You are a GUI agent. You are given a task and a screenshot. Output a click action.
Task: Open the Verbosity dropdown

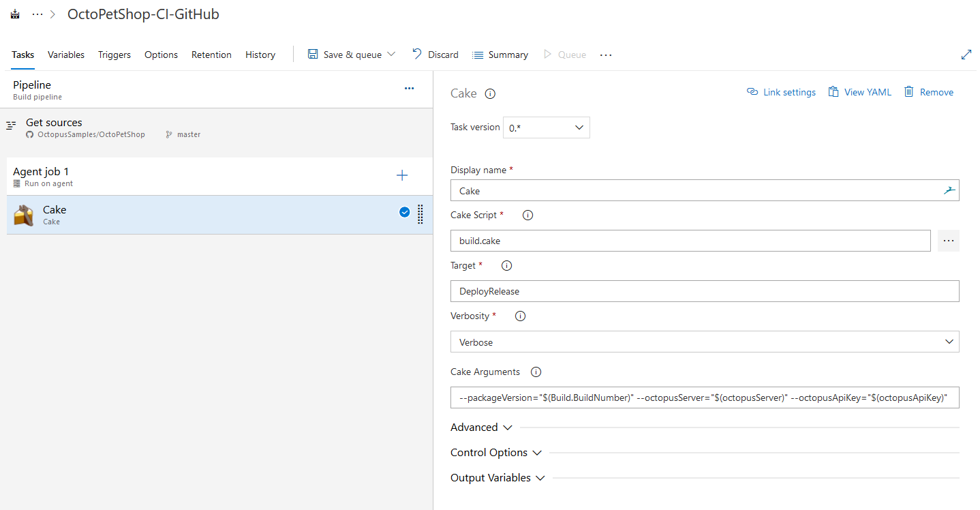point(705,342)
